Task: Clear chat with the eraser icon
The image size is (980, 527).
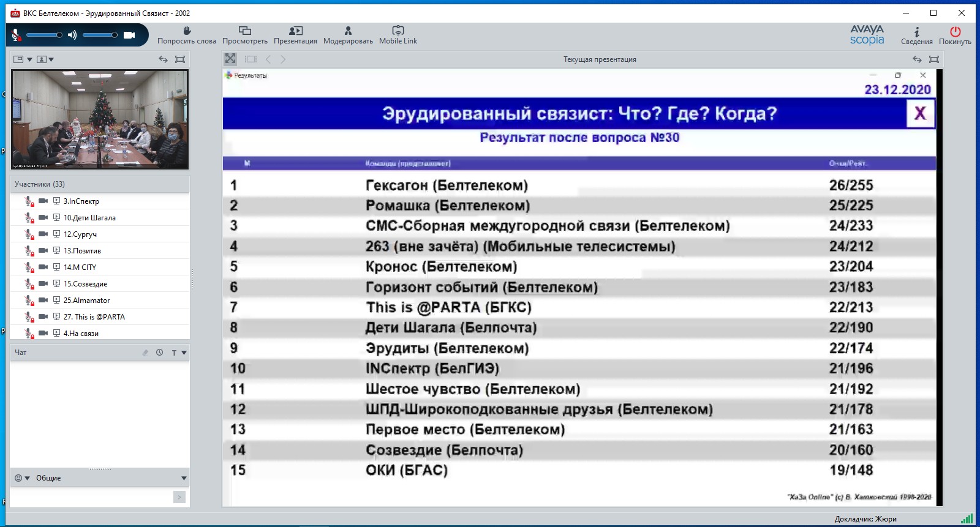Action: [145, 353]
